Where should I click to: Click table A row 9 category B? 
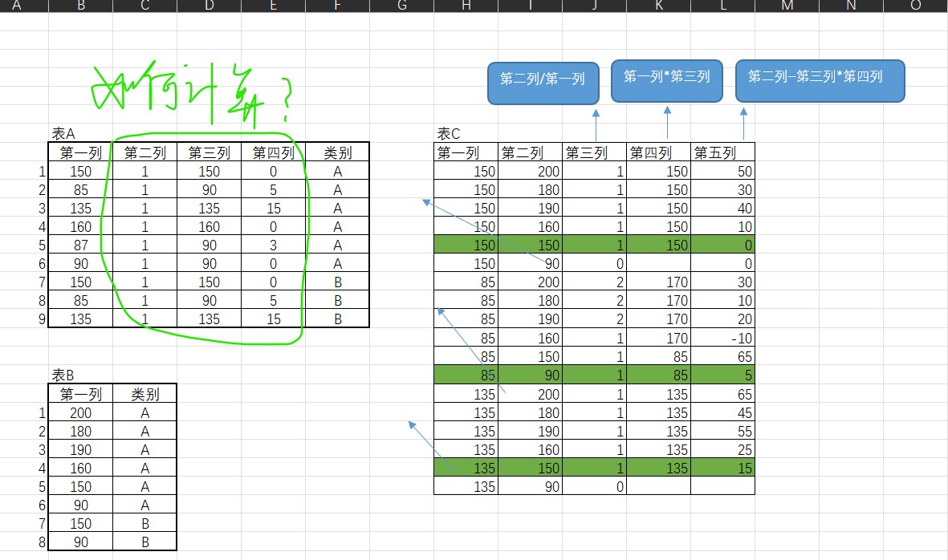click(x=337, y=319)
